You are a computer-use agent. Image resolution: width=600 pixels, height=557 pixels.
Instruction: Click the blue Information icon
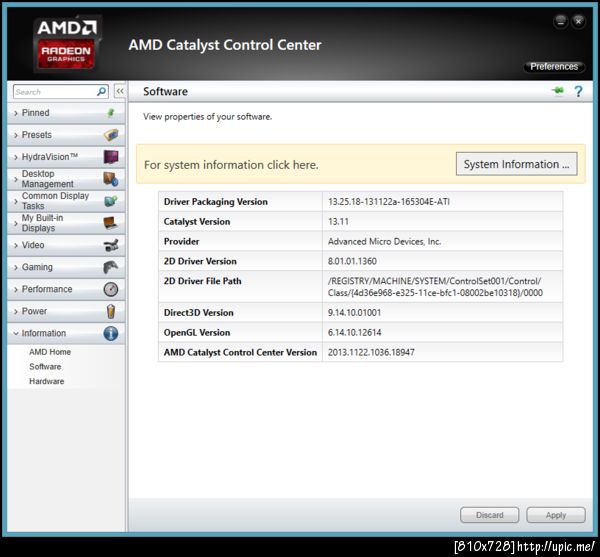pos(111,333)
